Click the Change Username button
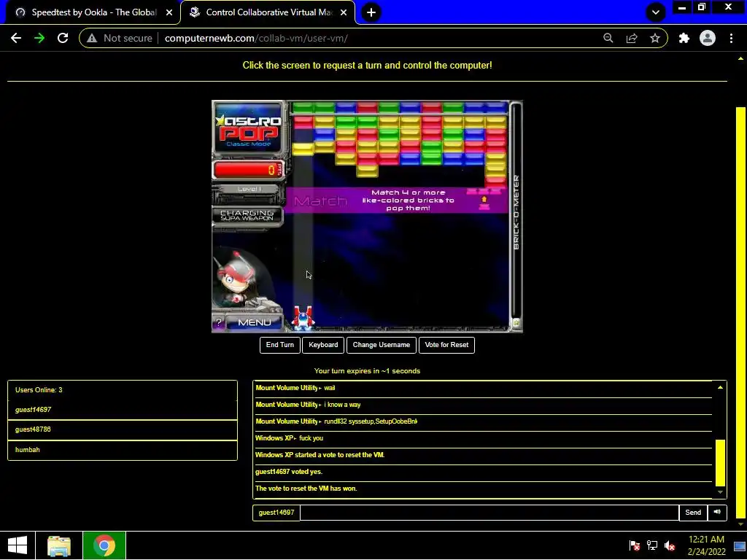Screen dimensions: 747x560 pyautogui.click(x=381, y=345)
